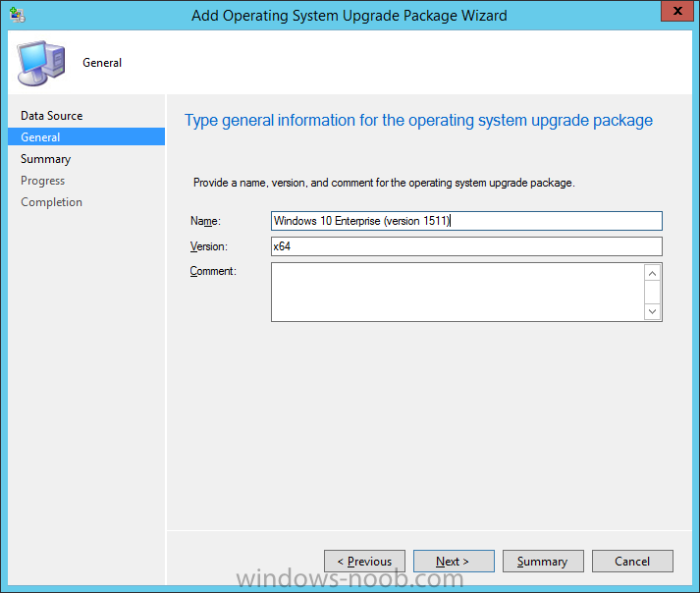Screen dimensions: 700x593
Task: Jump to Summary using the bottom button
Action: pyautogui.click(x=543, y=561)
